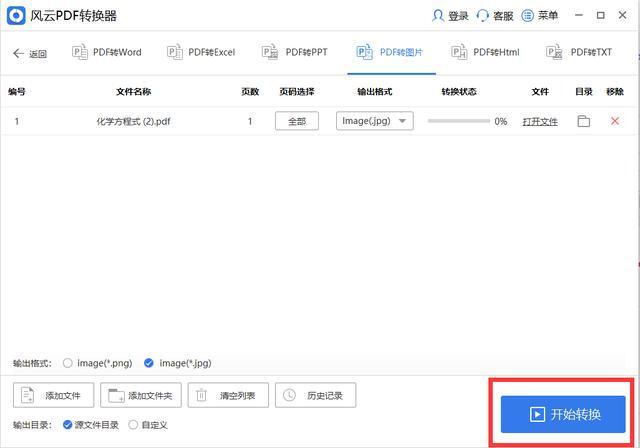Select the image(*.png) radio button

click(x=68, y=363)
